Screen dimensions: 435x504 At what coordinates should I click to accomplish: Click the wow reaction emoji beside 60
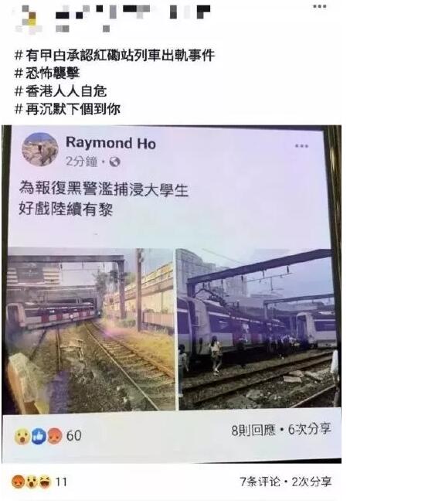tap(22, 437)
